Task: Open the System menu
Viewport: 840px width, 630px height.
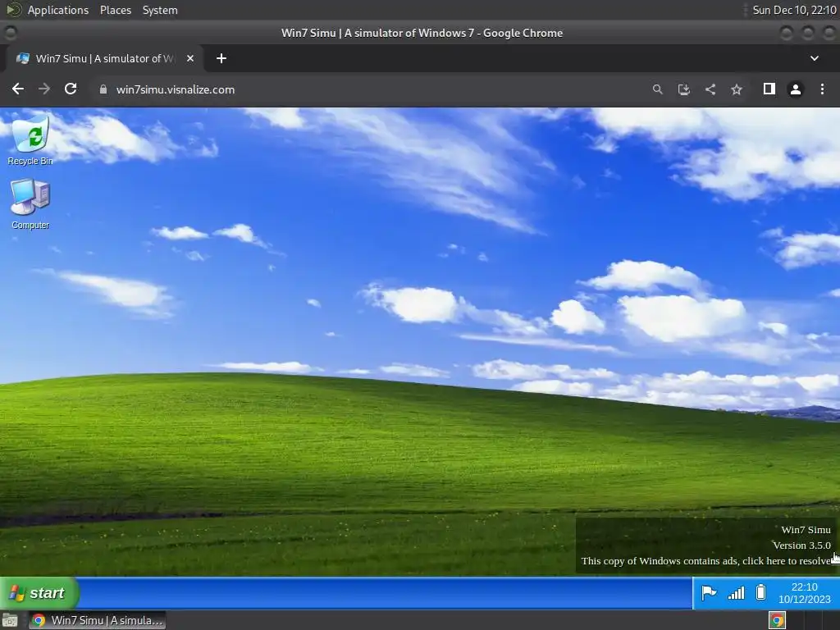Action: pos(160,10)
